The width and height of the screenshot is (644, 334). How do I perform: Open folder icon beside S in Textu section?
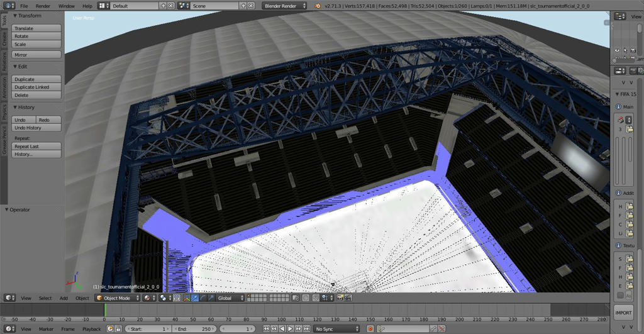click(629, 259)
